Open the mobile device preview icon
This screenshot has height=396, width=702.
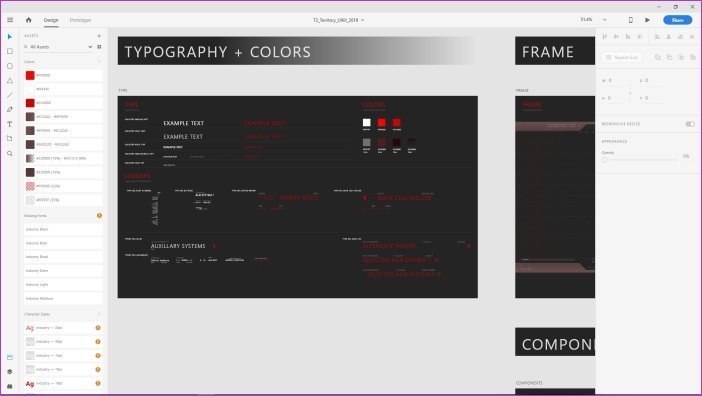tap(631, 20)
